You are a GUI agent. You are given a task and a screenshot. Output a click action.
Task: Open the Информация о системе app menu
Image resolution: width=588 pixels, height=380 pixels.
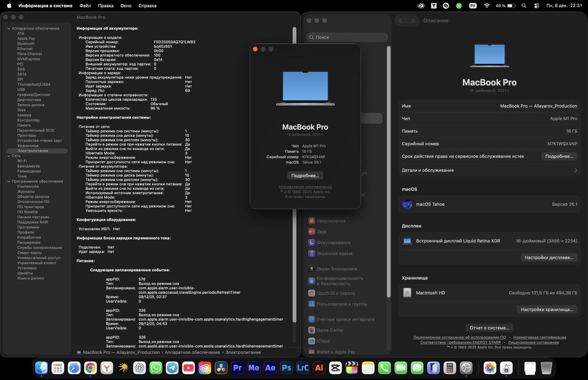coord(45,6)
